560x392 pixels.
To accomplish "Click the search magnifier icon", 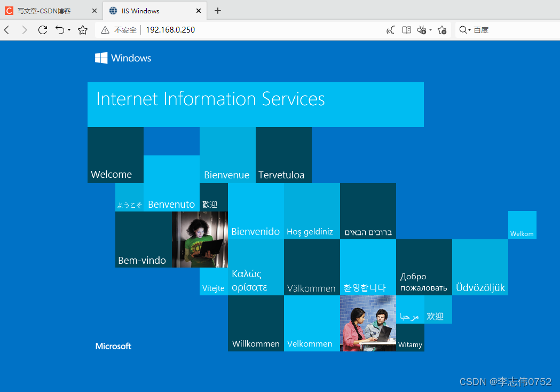I will click(463, 30).
